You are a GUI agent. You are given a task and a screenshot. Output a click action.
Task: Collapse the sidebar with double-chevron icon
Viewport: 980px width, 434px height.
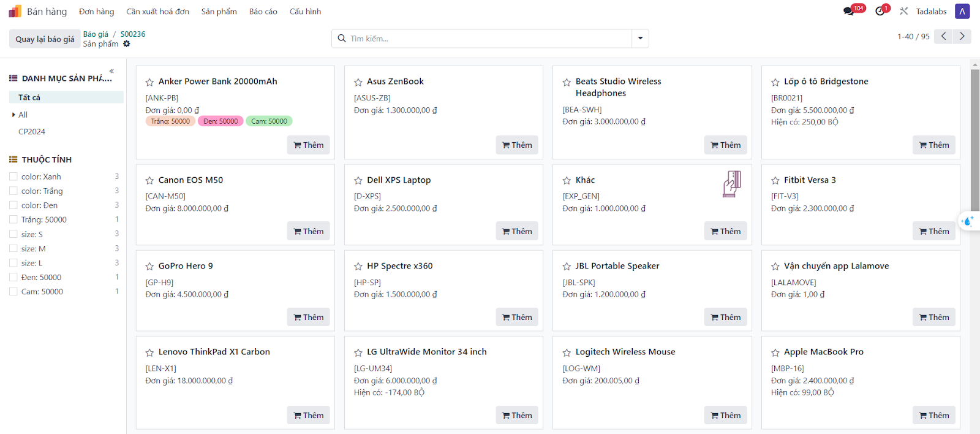coord(111,71)
